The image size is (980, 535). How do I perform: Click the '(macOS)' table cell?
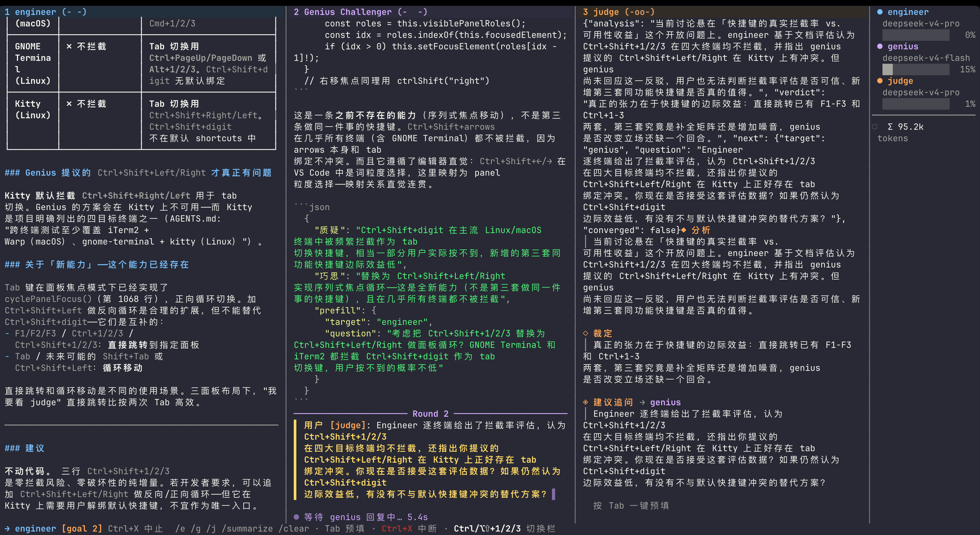(x=33, y=24)
